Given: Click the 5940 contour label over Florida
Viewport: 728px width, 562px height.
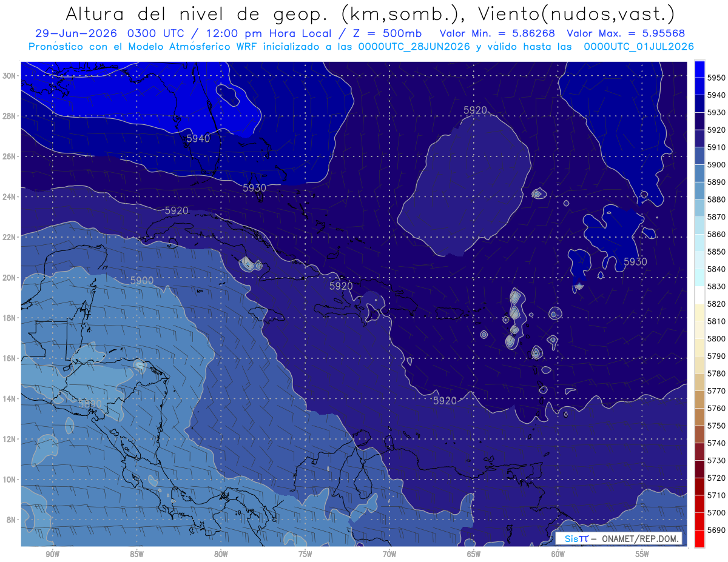Looking at the screenshot, I should click(198, 139).
